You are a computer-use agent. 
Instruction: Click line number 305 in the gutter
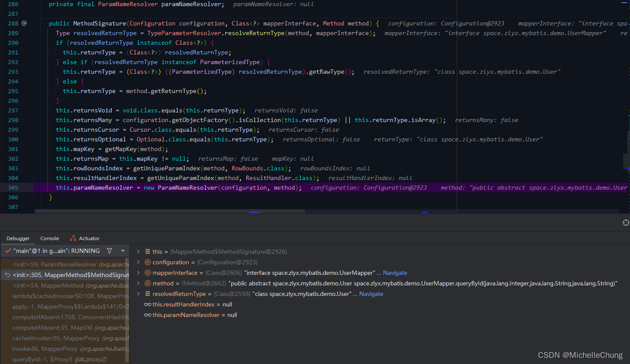pos(13,187)
